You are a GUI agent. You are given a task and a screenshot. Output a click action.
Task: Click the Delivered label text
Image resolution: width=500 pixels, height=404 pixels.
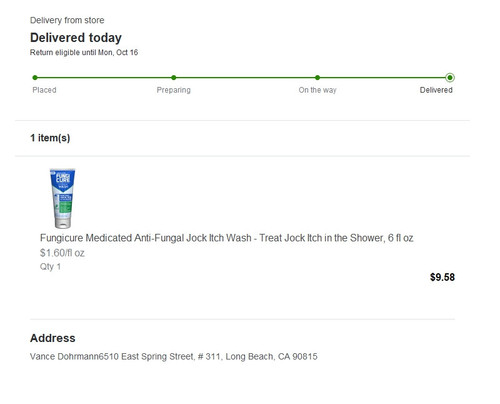click(436, 90)
